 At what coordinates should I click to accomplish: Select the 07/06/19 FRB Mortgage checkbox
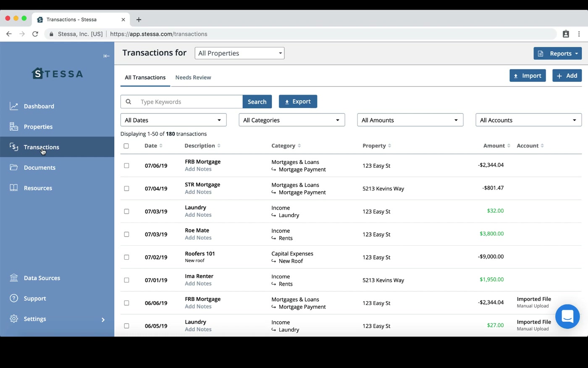pyautogui.click(x=126, y=166)
